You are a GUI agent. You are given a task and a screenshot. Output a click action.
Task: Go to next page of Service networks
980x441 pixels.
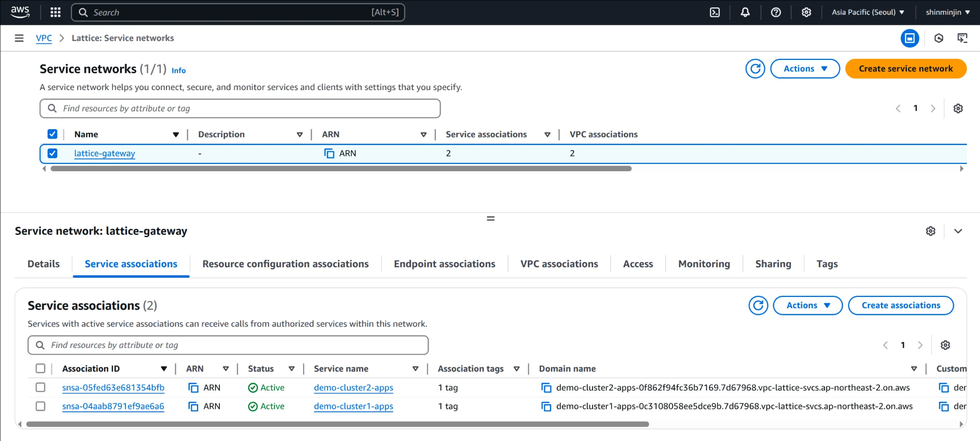tap(933, 108)
